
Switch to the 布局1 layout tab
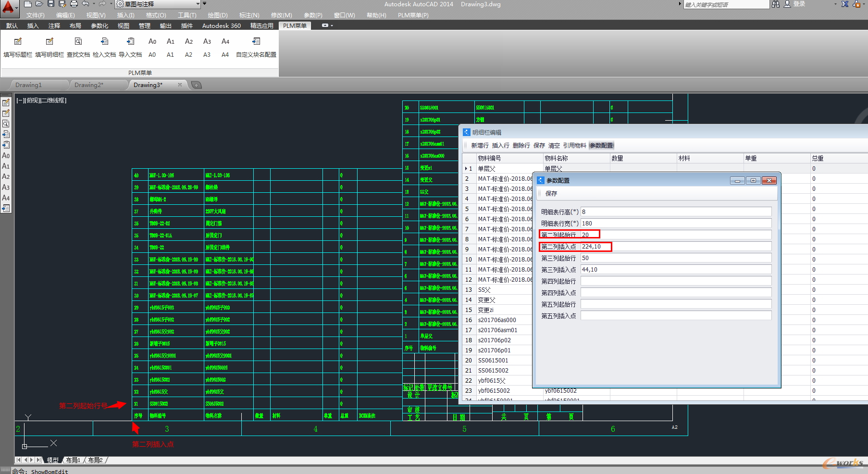tap(73, 460)
